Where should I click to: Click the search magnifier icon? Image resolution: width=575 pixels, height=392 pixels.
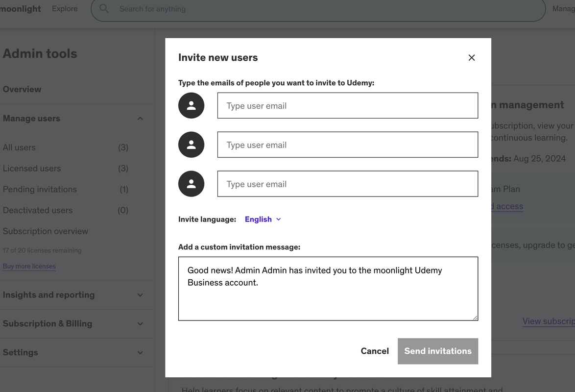tap(104, 8)
